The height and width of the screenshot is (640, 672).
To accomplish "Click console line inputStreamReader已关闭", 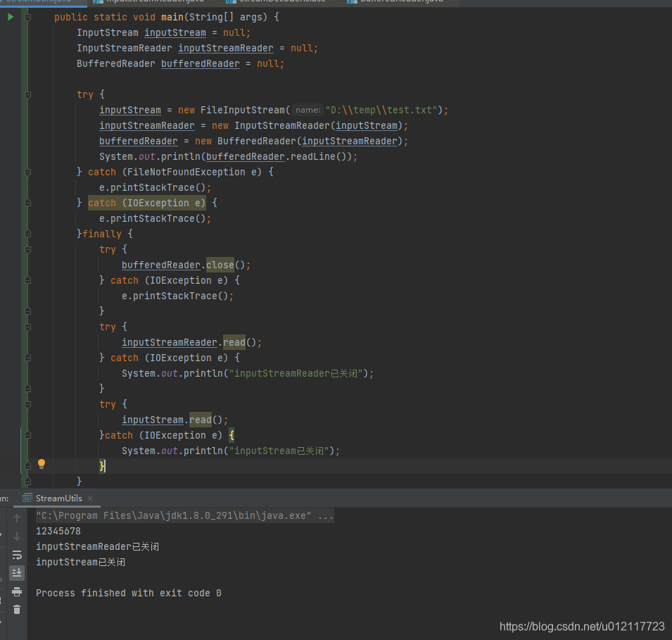I will pos(98,546).
